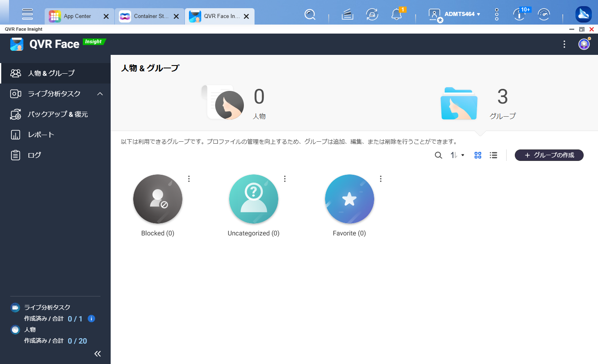Open the info icon with 10+ badge
The image size is (598, 364).
coord(520,15)
